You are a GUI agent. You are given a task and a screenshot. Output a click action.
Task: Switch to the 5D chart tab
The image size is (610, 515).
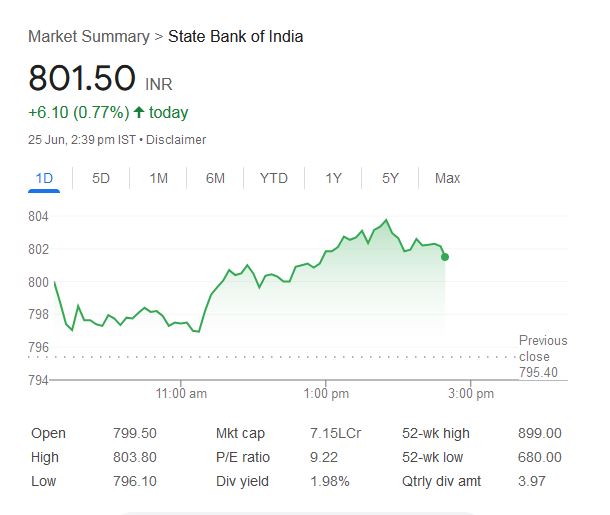tap(101, 178)
